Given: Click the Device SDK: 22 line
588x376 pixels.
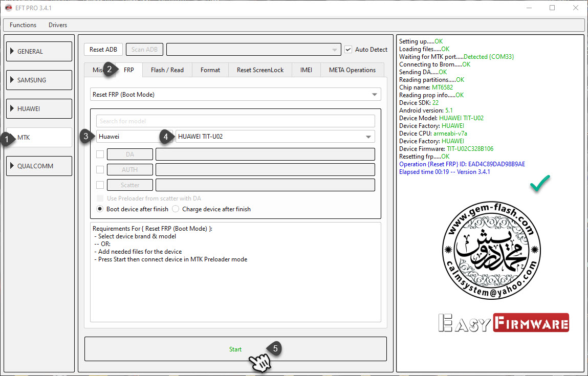Looking at the screenshot, I should (x=419, y=103).
